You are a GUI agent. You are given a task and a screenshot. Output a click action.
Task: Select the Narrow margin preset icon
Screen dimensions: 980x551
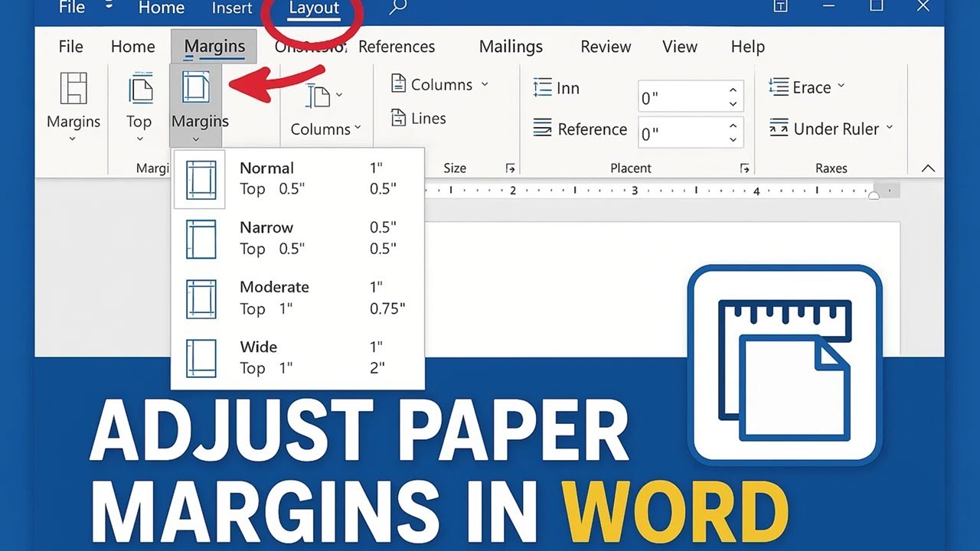click(201, 240)
